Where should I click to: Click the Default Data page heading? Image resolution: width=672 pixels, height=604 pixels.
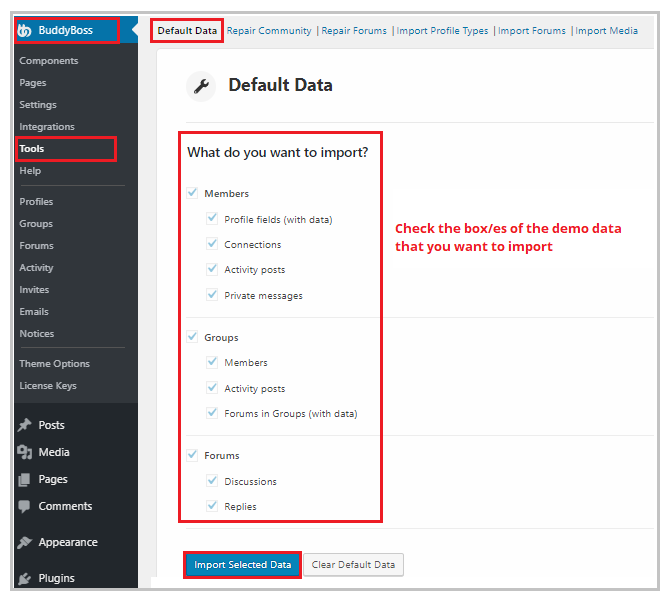pyautogui.click(x=280, y=85)
